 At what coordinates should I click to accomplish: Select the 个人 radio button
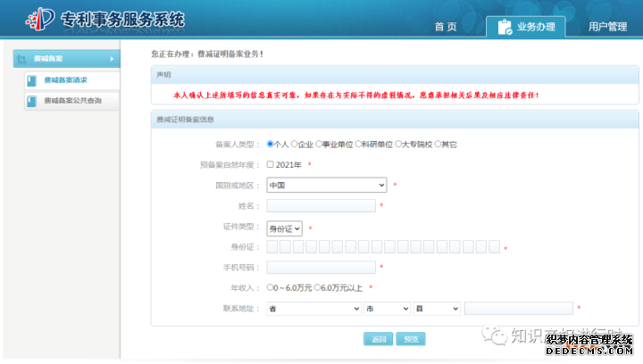pyautogui.click(x=270, y=144)
